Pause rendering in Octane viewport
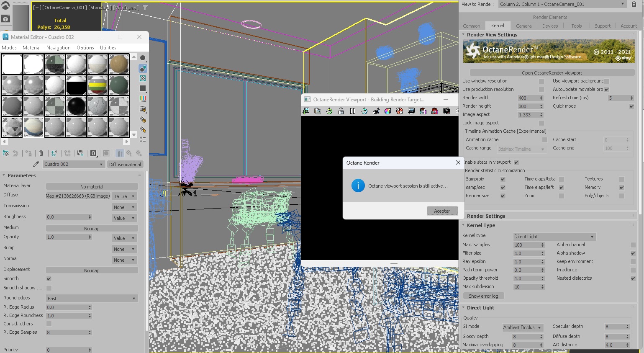The height and width of the screenshot is (353, 644). [353, 111]
